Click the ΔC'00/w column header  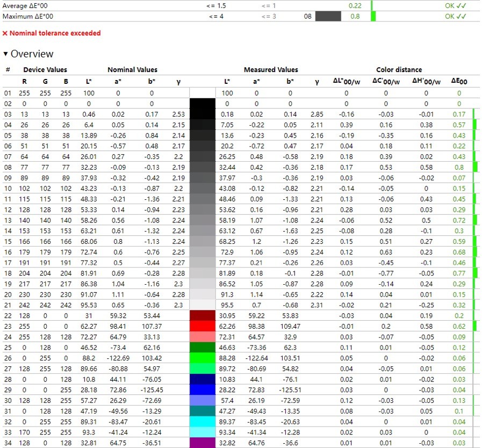click(386, 82)
